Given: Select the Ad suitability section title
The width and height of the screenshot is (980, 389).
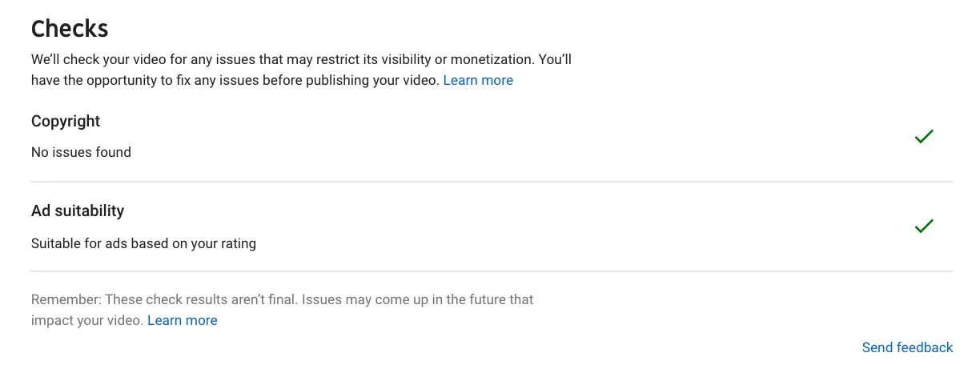Looking at the screenshot, I should [78, 211].
